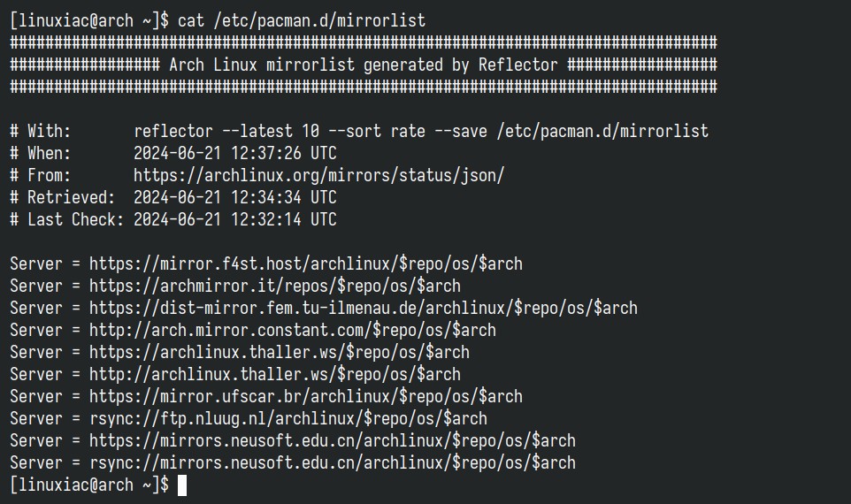Click the /etc/pacman.d/mirrorlist save path argument
The height and width of the screenshot is (504, 851).
point(602,131)
